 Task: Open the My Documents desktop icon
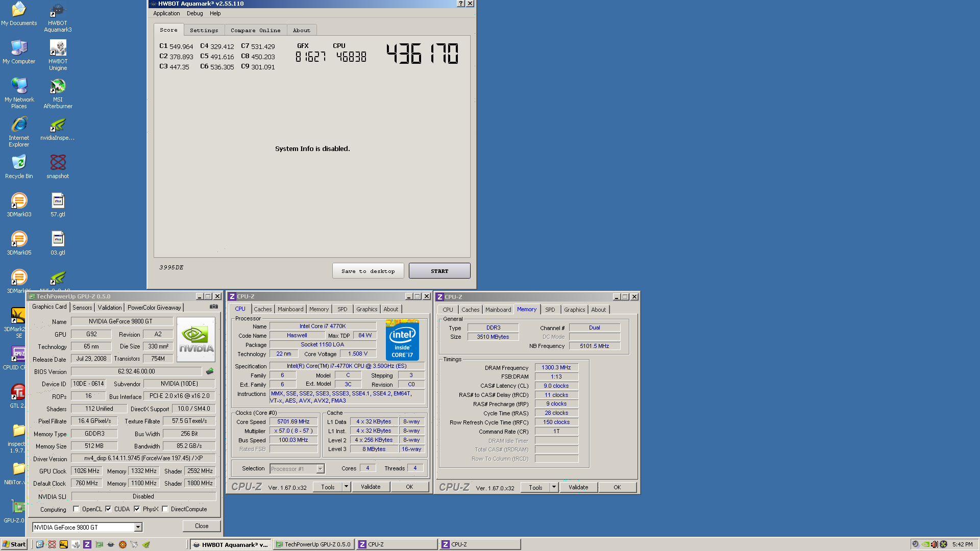19,14
